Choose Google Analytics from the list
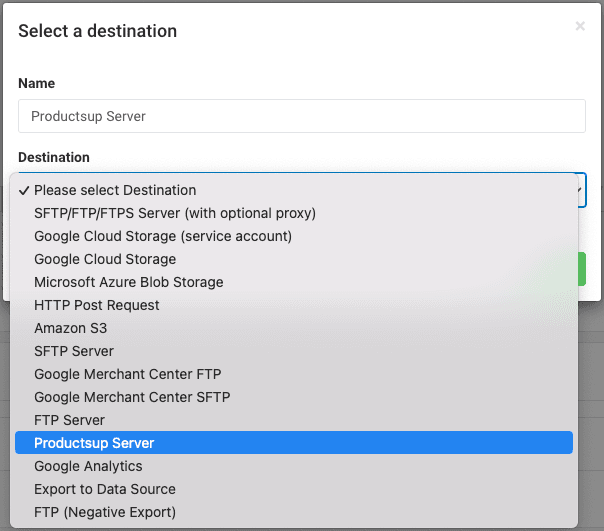Screen dimensions: 604x531 point(88,466)
